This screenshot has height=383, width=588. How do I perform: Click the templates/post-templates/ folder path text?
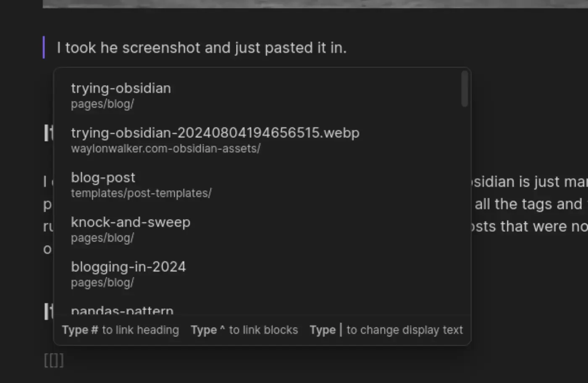tap(141, 193)
